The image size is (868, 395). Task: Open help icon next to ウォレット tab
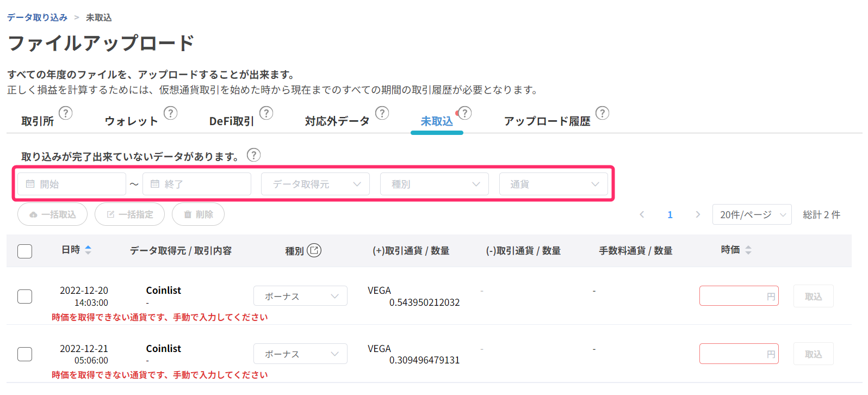[170, 113]
